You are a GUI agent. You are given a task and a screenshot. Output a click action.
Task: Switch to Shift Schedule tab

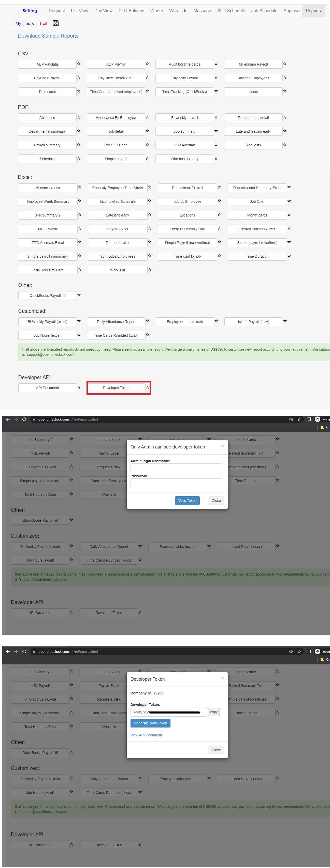point(231,11)
